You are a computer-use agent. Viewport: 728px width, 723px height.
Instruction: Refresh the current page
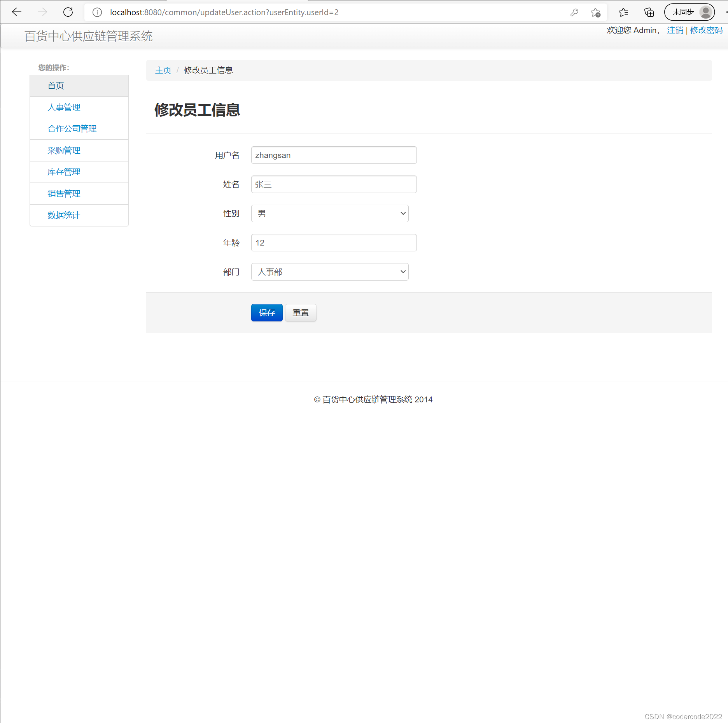pyautogui.click(x=68, y=12)
